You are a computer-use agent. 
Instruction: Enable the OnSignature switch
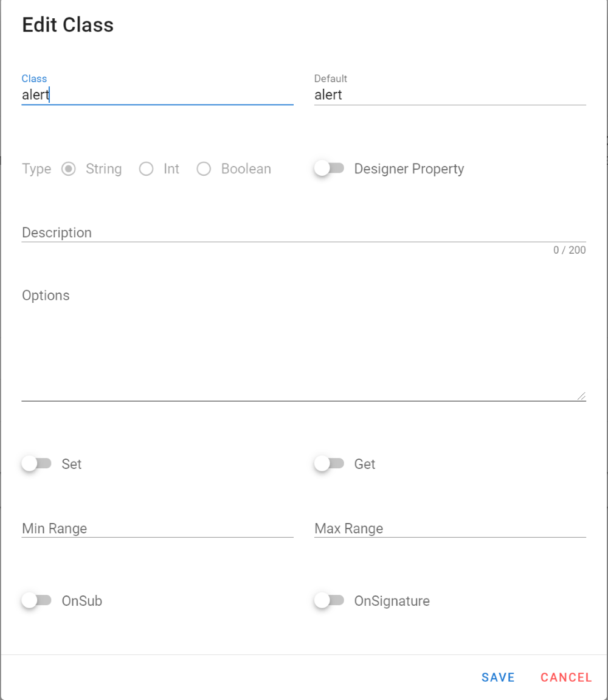(329, 601)
